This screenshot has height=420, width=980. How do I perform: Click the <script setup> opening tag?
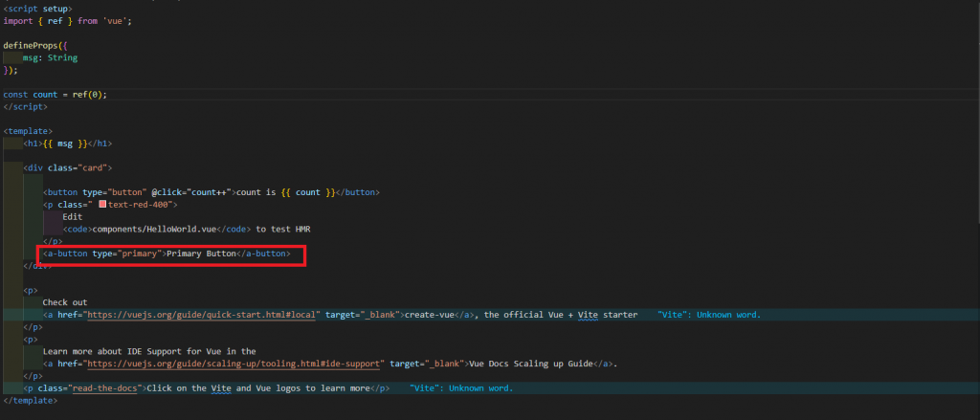click(x=37, y=9)
